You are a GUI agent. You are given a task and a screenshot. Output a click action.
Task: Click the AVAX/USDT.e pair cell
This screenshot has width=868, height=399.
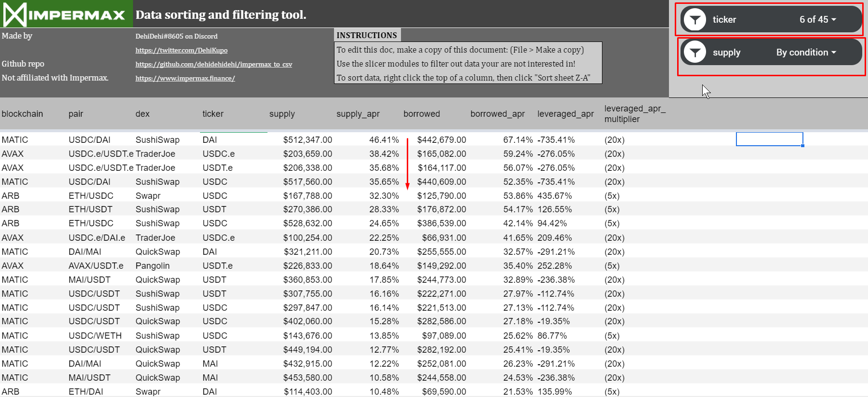coord(96,266)
